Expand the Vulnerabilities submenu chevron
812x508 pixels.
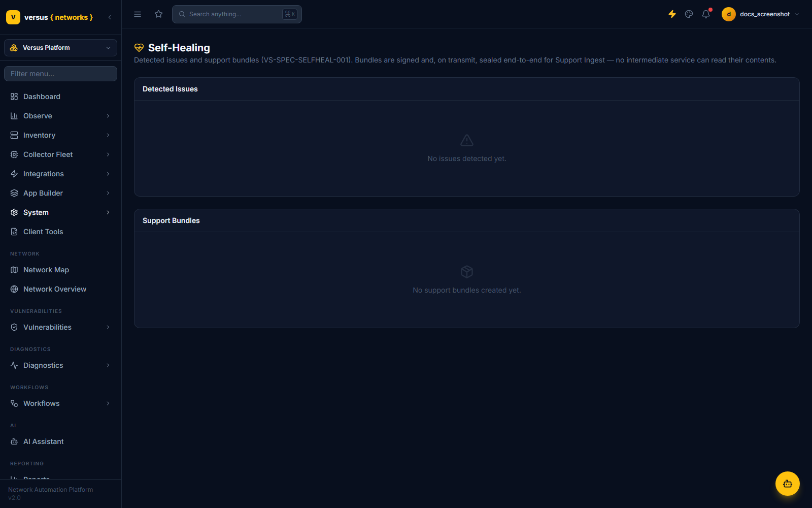click(108, 327)
